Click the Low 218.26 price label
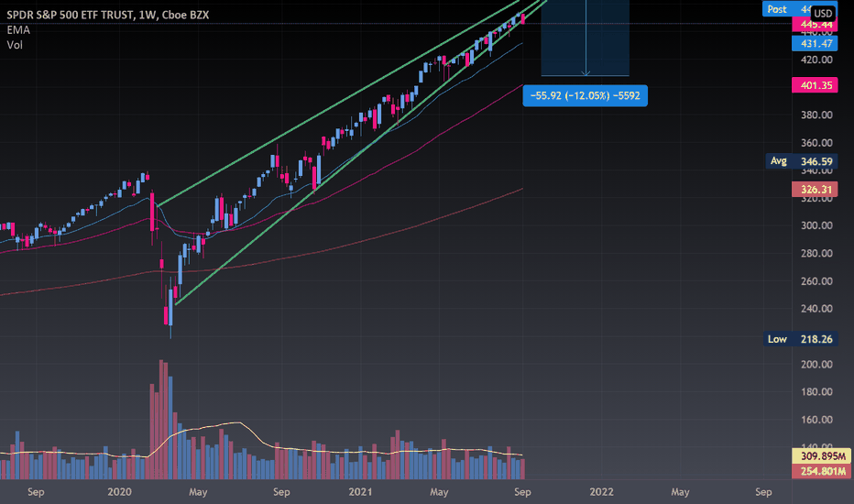Screen dimensions: 854x504 pyautogui.click(x=800, y=339)
